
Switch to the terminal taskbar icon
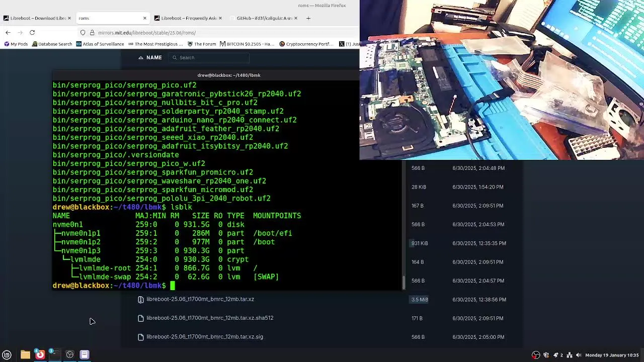tap(54, 354)
